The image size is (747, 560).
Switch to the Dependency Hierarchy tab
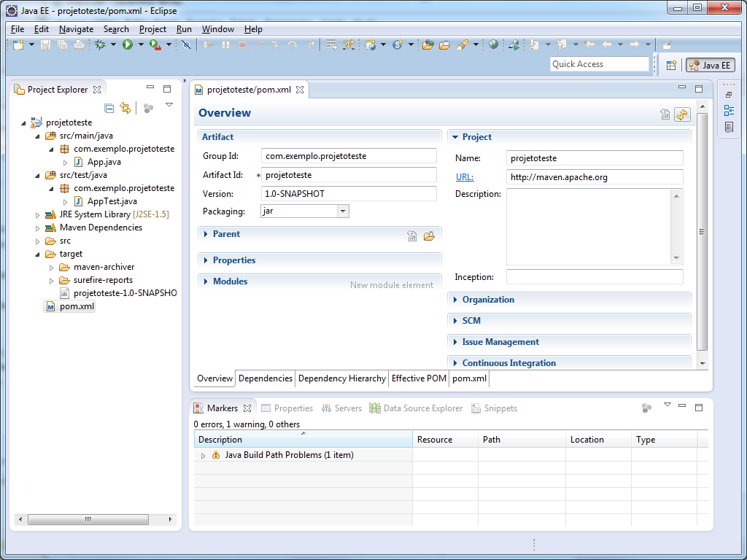pyautogui.click(x=342, y=378)
